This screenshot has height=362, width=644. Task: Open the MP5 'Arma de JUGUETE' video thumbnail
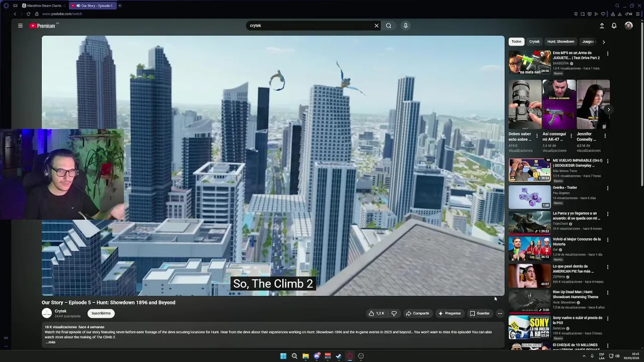(529, 62)
